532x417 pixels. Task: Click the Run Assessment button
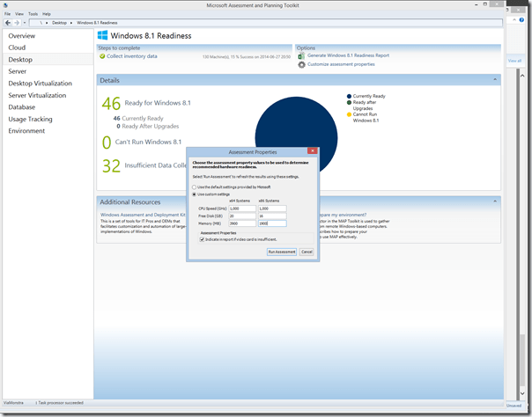(282, 252)
